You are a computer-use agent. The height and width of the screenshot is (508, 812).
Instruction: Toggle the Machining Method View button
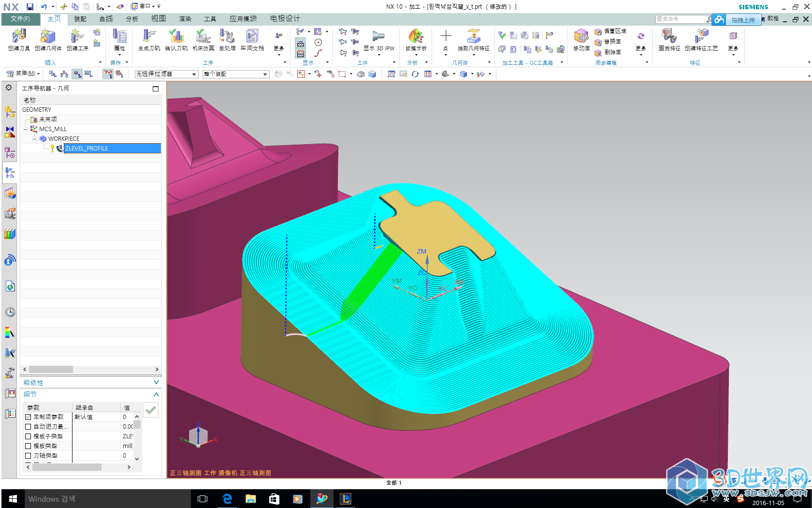click(89, 74)
